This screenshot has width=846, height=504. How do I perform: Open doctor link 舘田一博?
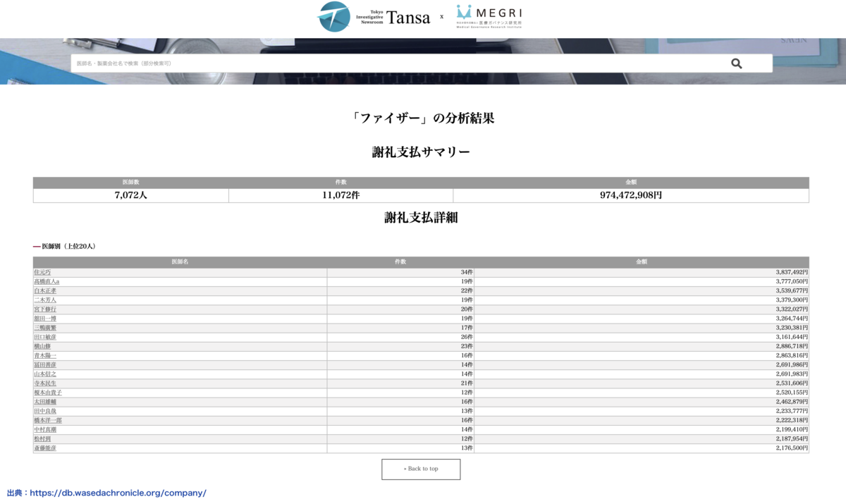pyautogui.click(x=45, y=318)
